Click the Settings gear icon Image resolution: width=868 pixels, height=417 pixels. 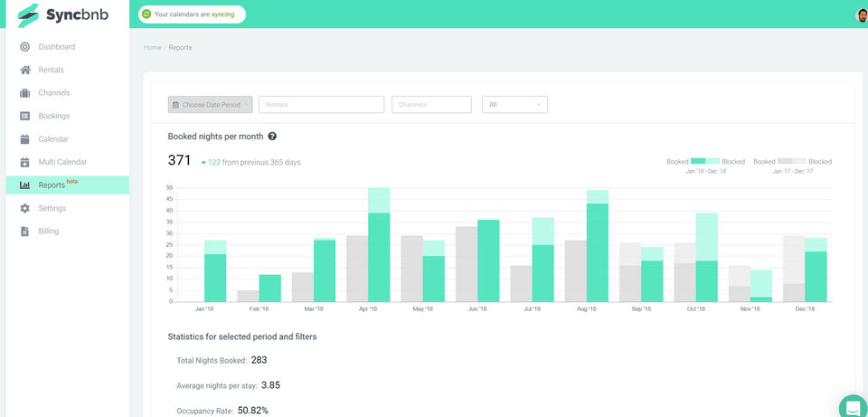(x=25, y=208)
